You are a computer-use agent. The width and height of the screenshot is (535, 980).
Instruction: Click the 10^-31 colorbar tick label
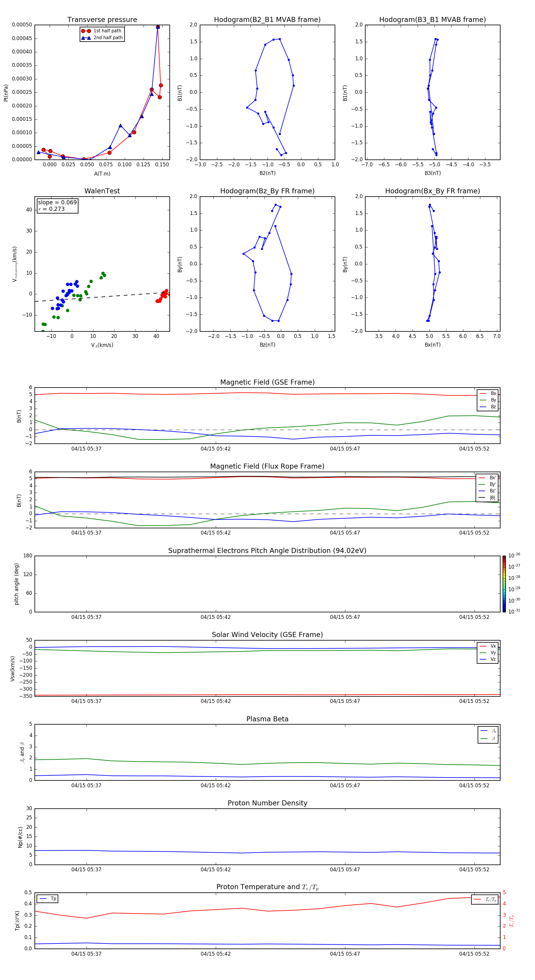tap(514, 611)
